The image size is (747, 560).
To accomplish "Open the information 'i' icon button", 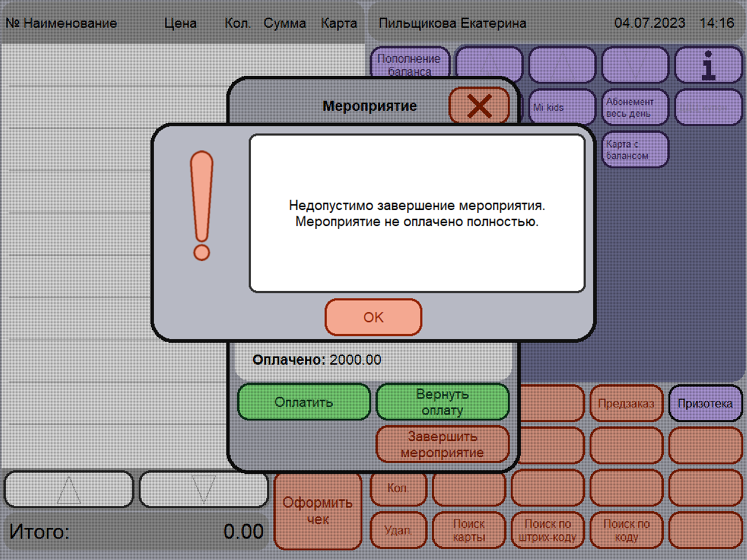I will coord(709,65).
